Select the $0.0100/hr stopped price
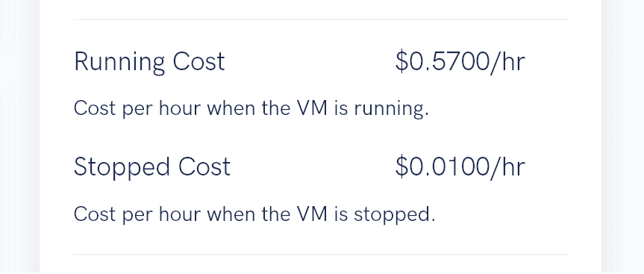Image resolution: width=644 pixels, height=274 pixels. click(460, 166)
